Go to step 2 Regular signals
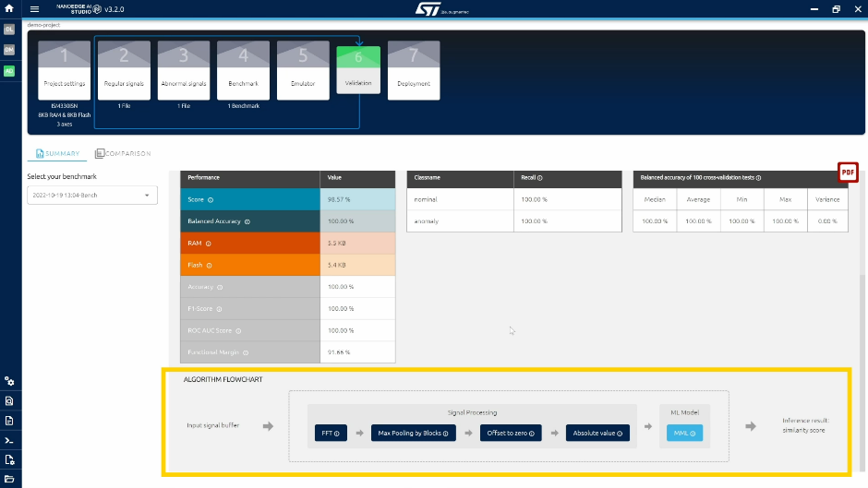 124,70
